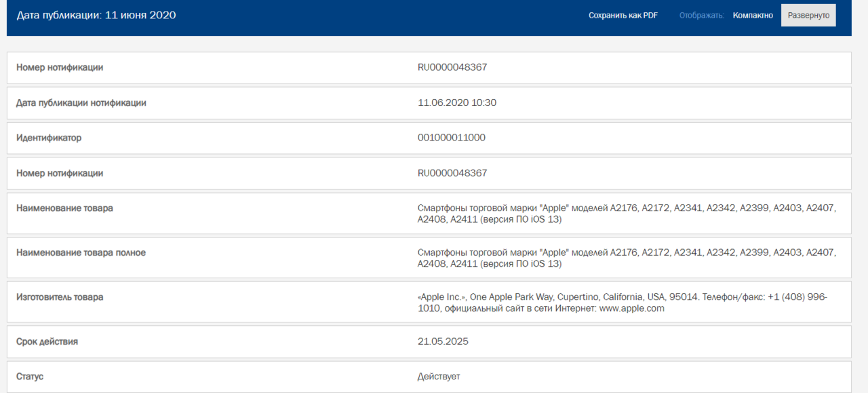The width and height of the screenshot is (868, 393).
Task: Click identifier value '001000011000'
Action: tap(452, 138)
